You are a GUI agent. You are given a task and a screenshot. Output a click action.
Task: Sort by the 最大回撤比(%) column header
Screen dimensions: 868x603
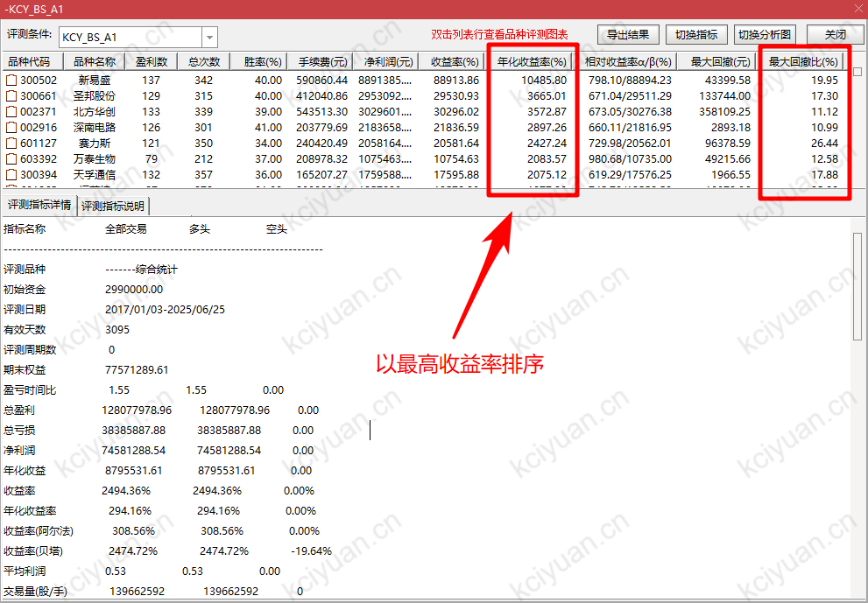pos(803,62)
